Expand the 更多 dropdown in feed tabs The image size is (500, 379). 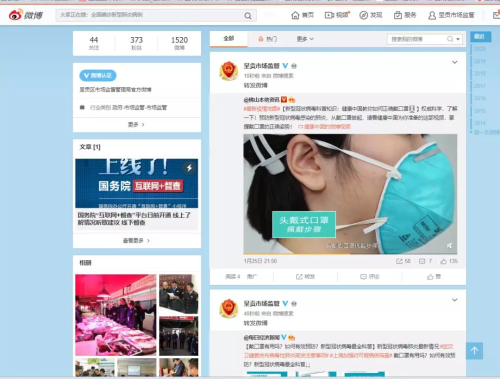click(305, 39)
